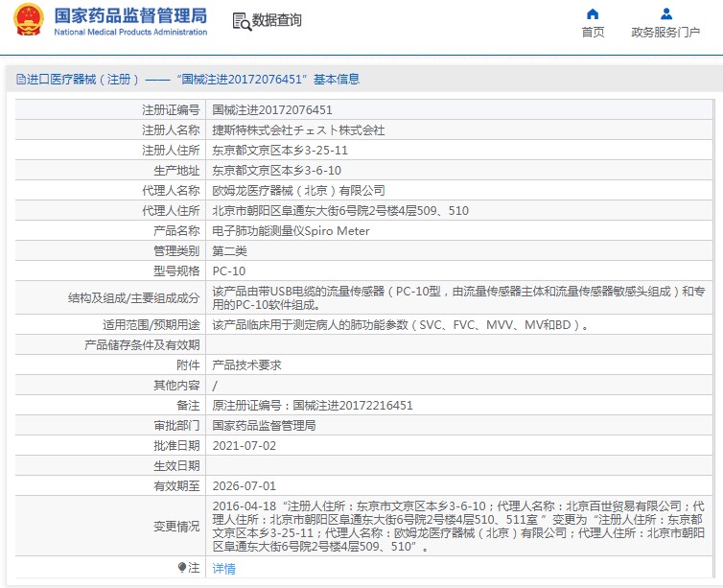Click original registration number 国械注进20172216451 remark
Screen dimensions: 723x588
(x=312, y=406)
